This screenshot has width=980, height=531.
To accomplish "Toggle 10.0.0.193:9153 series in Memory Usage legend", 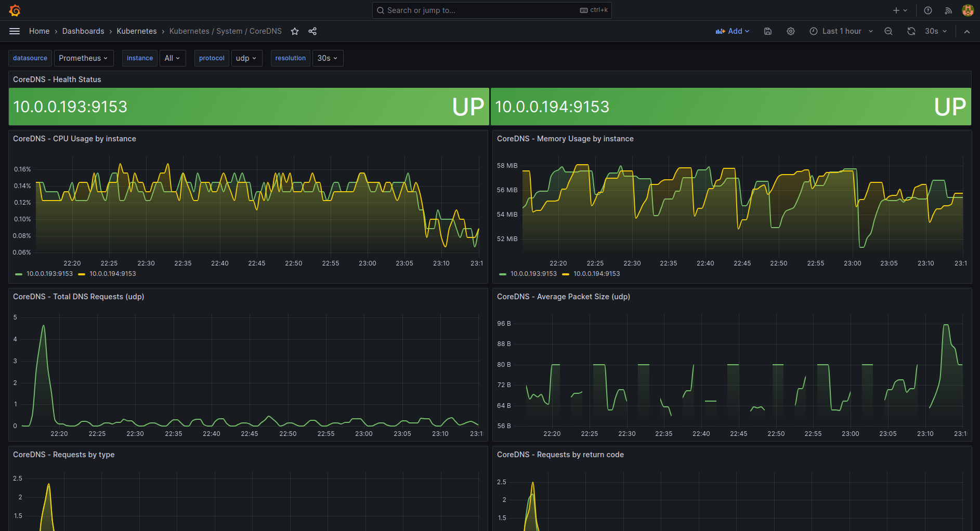I will 533,274.
